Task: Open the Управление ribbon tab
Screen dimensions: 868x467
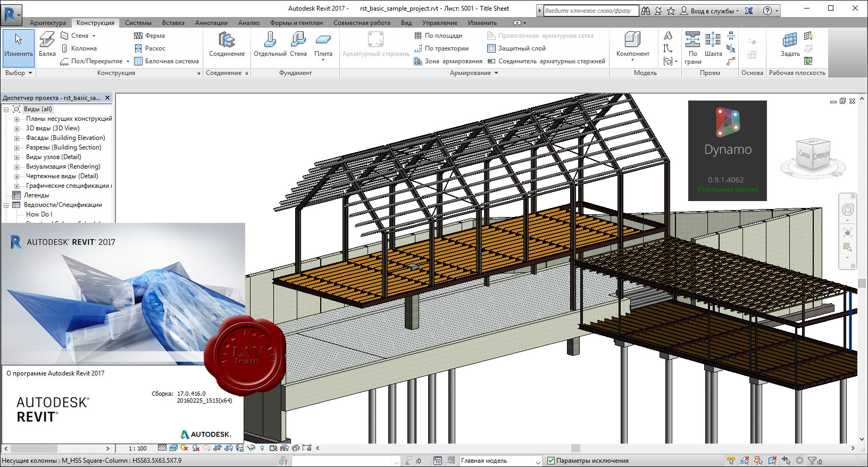Action: point(440,23)
